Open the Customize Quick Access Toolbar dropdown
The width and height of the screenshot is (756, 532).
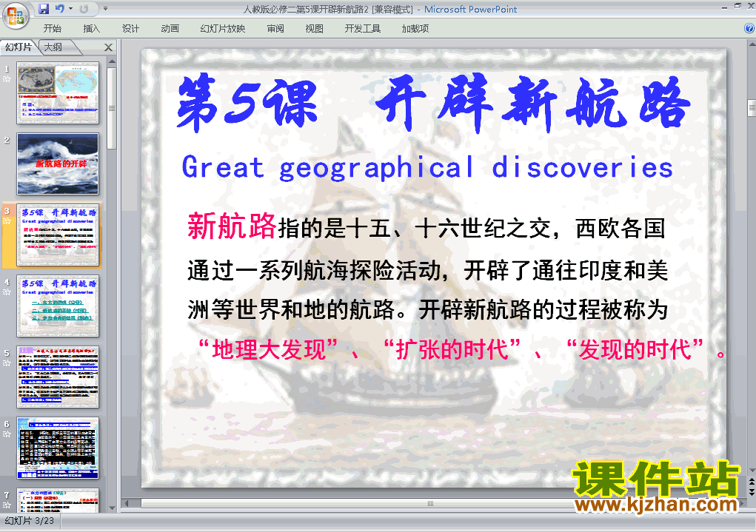(x=105, y=9)
